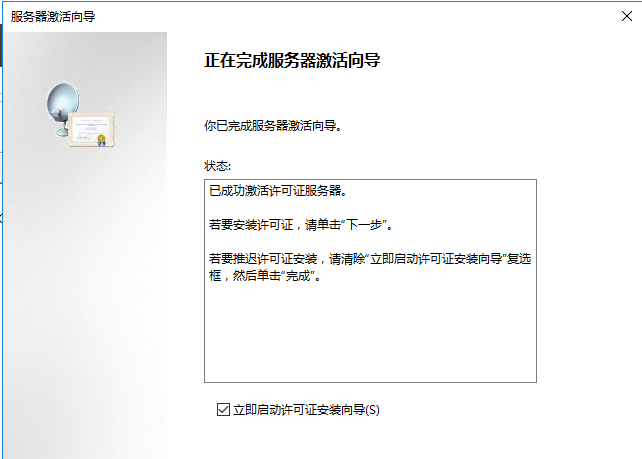This screenshot has width=642, height=459.
Task: Click the 状态: label
Action: click(x=217, y=166)
